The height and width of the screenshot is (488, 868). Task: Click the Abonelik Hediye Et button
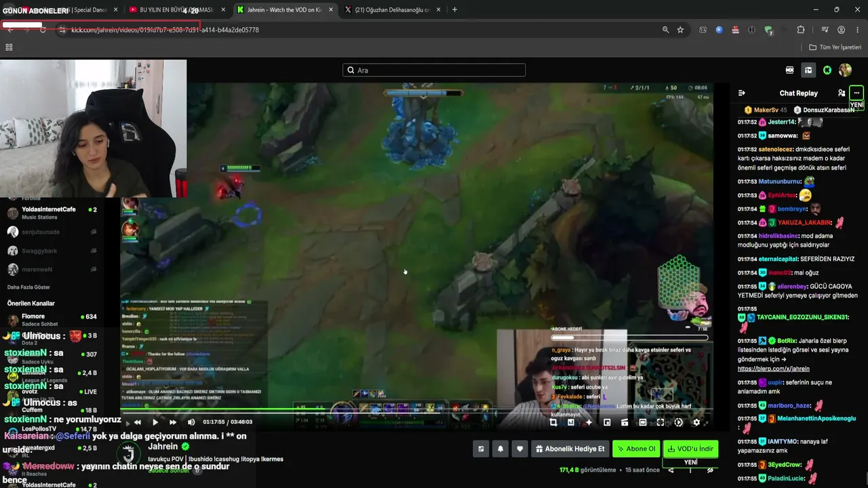point(570,449)
